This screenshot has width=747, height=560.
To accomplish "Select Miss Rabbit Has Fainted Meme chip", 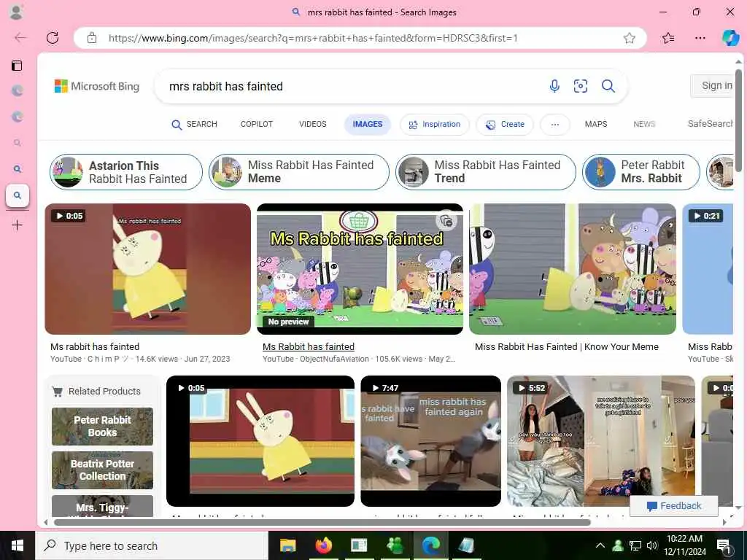I will click(298, 172).
